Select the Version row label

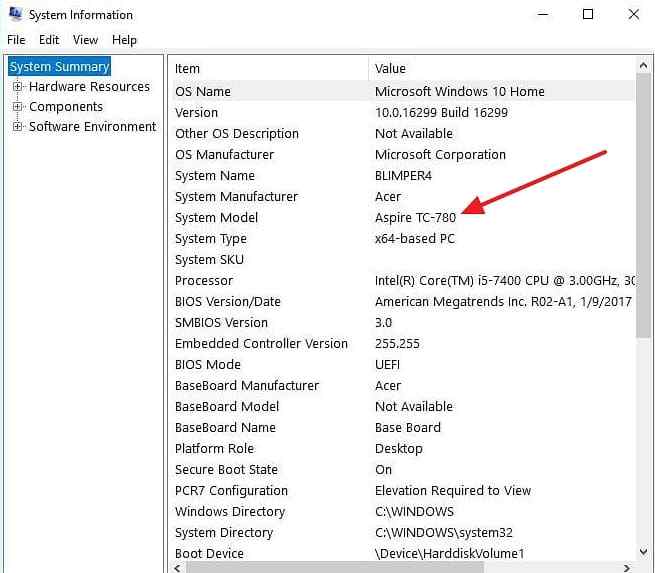[x=196, y=113]
